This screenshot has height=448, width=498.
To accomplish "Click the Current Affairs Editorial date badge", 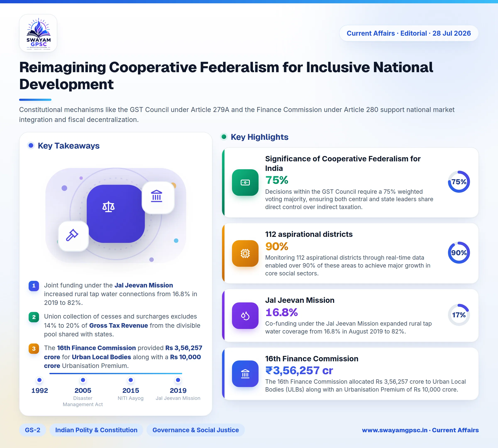I will [x=409, y=33].
